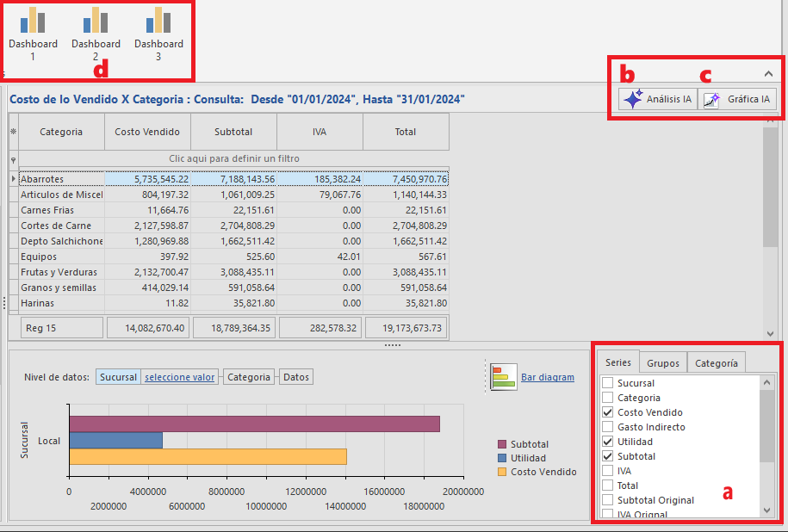Check the IVA series checkbox
Viewport: 788px width, 532px height.
tap(608, 471)
